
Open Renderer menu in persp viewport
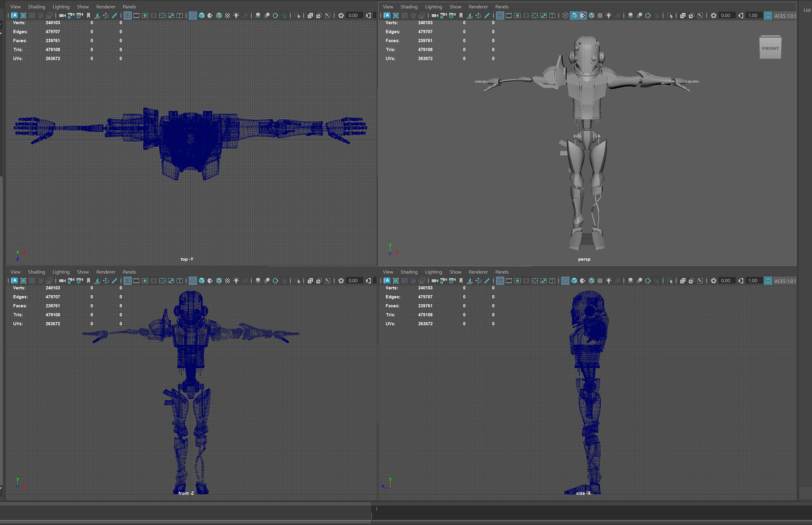point(478,7)
